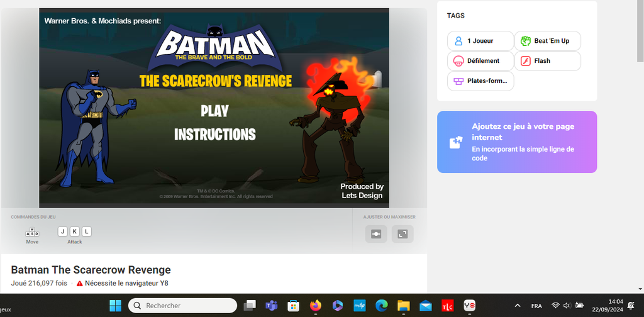Image resolution: width=644 pixels, height=317 pixels.
Task: Click the 1 Joueur tag
Action: (480, 41)
